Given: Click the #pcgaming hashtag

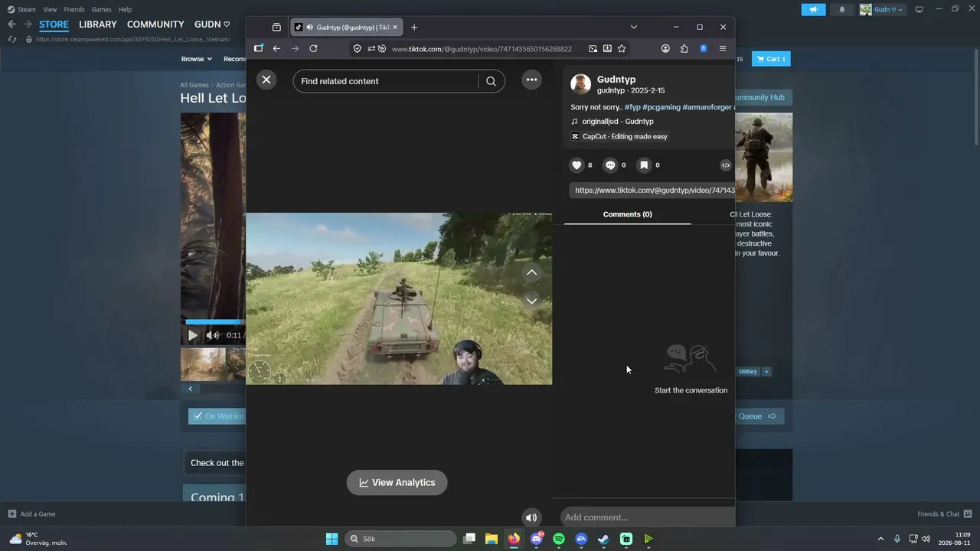Looking at the screenshot, I should [x=661, y=107].
